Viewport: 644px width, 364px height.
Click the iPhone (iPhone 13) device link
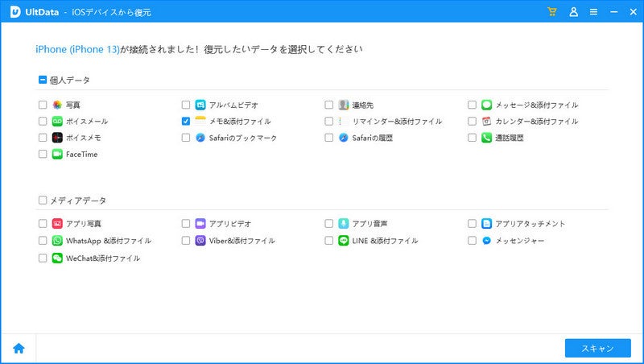pos(76,49)
